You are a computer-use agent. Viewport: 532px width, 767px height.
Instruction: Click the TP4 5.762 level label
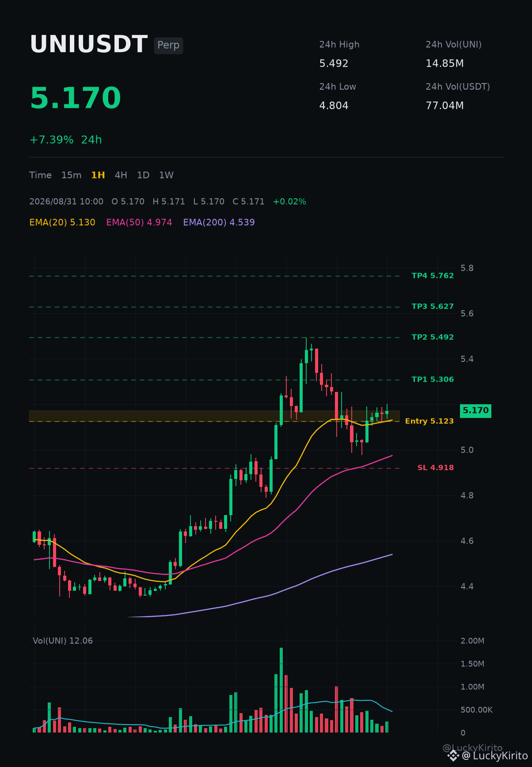(433, 276)
